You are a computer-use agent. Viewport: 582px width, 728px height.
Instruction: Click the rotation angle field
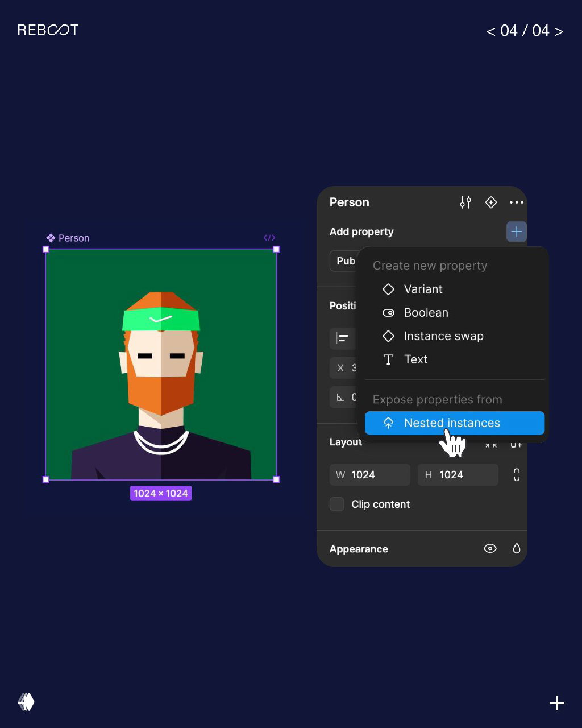[343, 397]
